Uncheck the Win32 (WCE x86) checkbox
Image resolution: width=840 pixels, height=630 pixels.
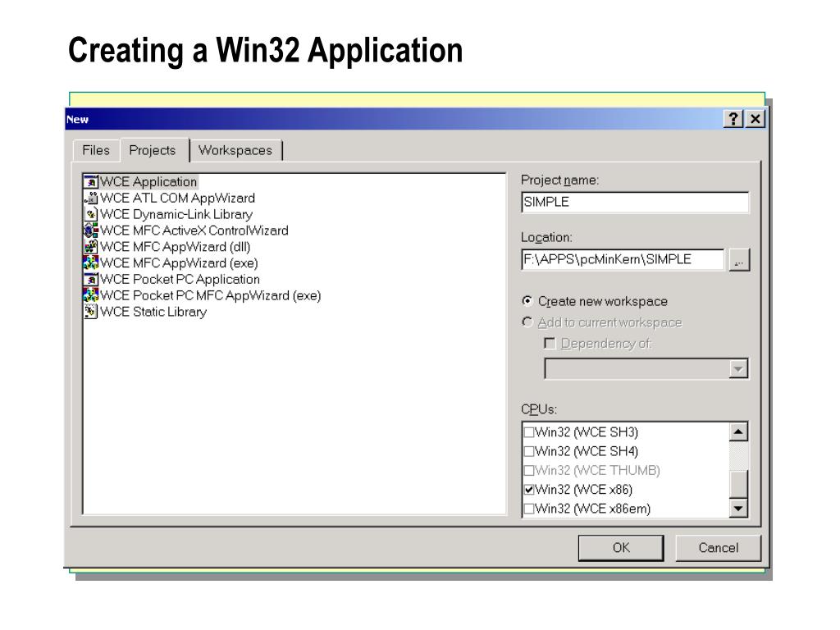coord(529,490)
